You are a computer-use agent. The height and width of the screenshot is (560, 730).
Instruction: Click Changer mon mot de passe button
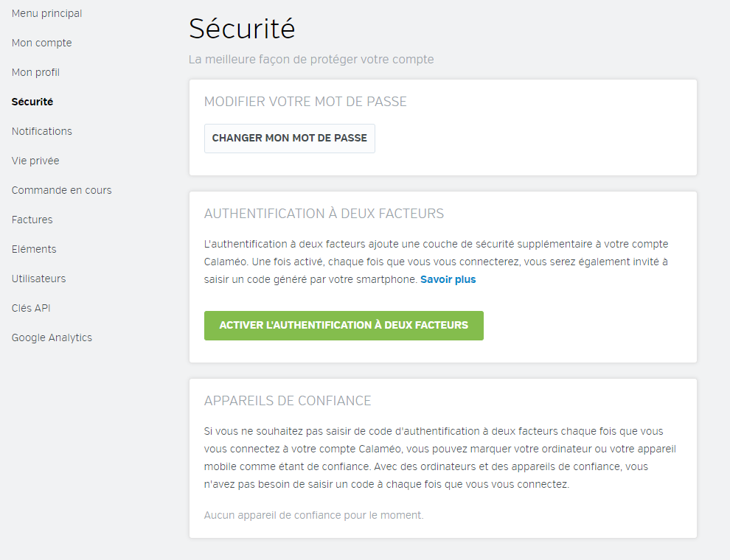[x=289, y=138]
